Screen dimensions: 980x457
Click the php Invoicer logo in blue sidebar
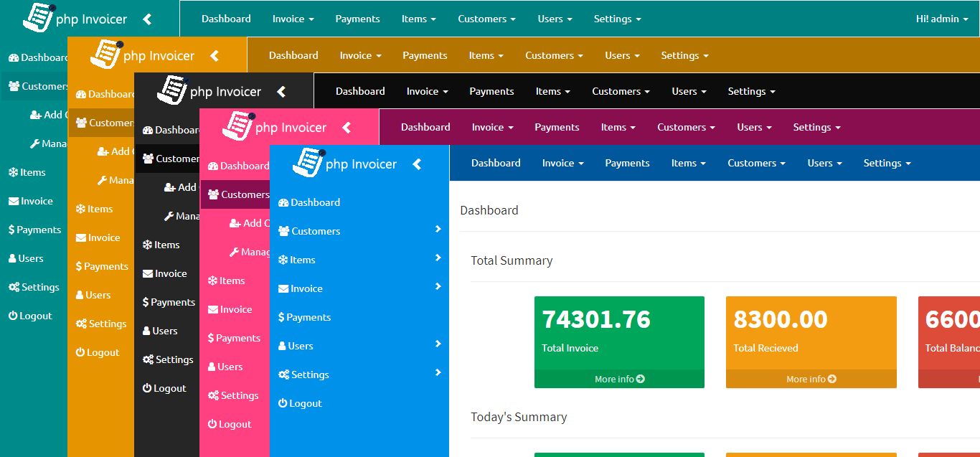pos(344,163)
